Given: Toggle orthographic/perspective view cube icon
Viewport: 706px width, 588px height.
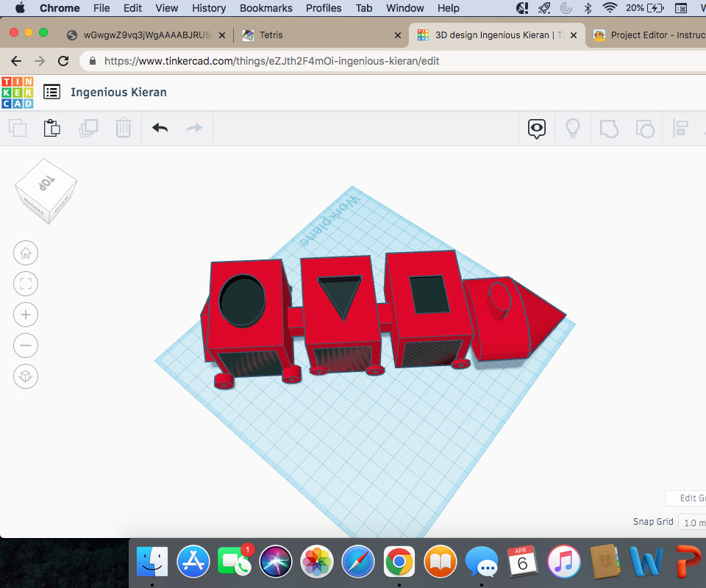Looking at the screenshot, I should coord(26,376).
